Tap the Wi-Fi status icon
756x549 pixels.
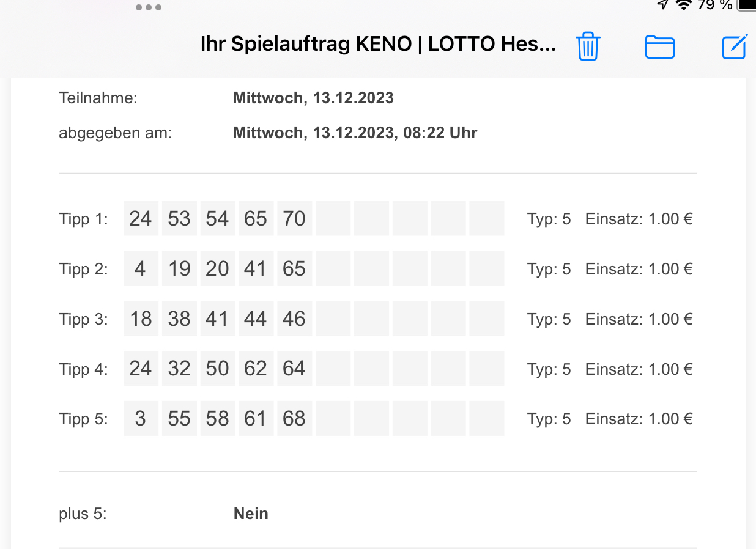tap(684, 5)
